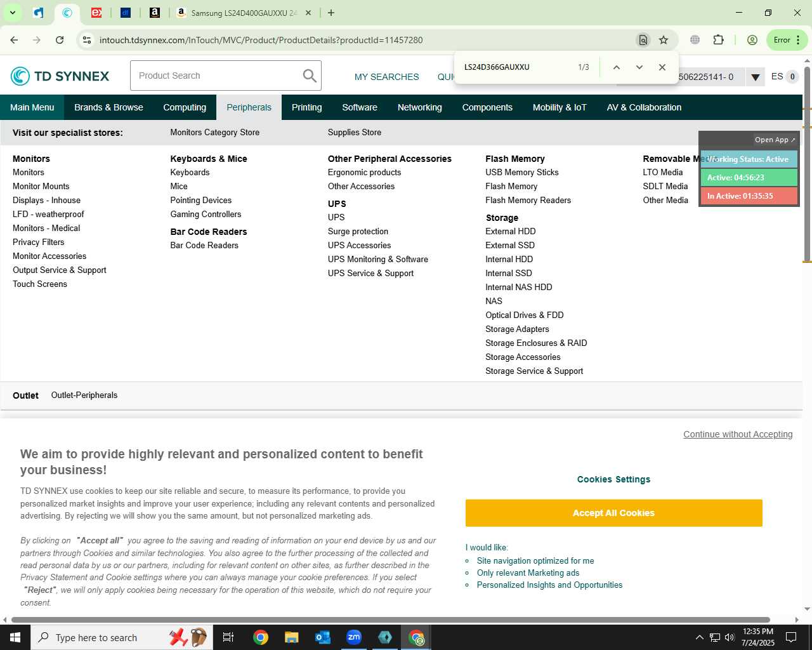Image resolution: width=812 pixels, height=650 pixels.
Task: Click the TD SYNNEX logo
Action: click(x=60, y=76)
